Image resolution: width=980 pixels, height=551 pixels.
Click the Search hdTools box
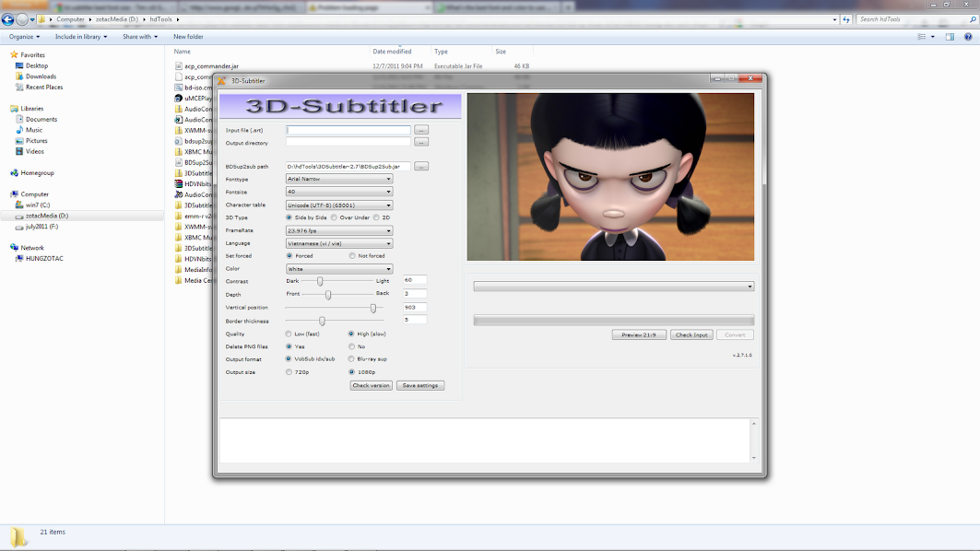pos(917,19)
